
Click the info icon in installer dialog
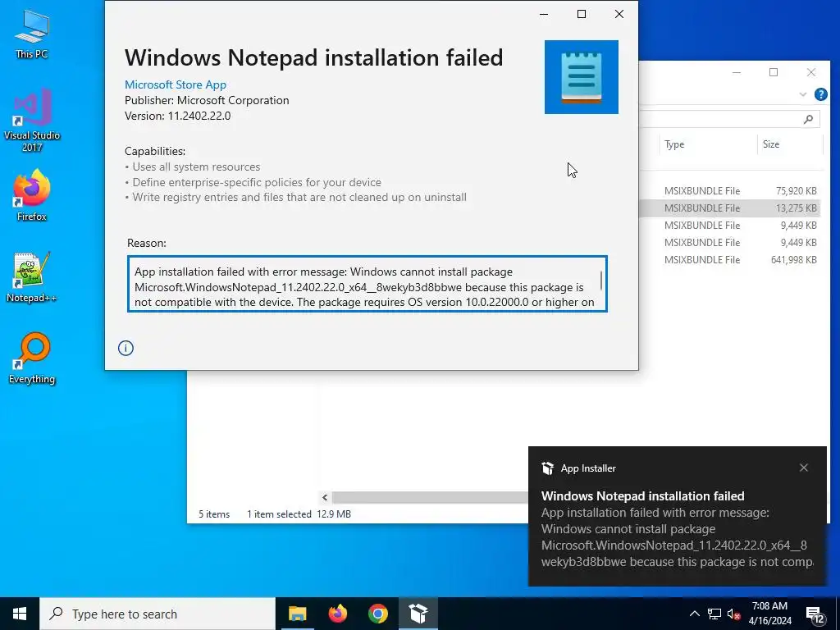tap(126, 348)
